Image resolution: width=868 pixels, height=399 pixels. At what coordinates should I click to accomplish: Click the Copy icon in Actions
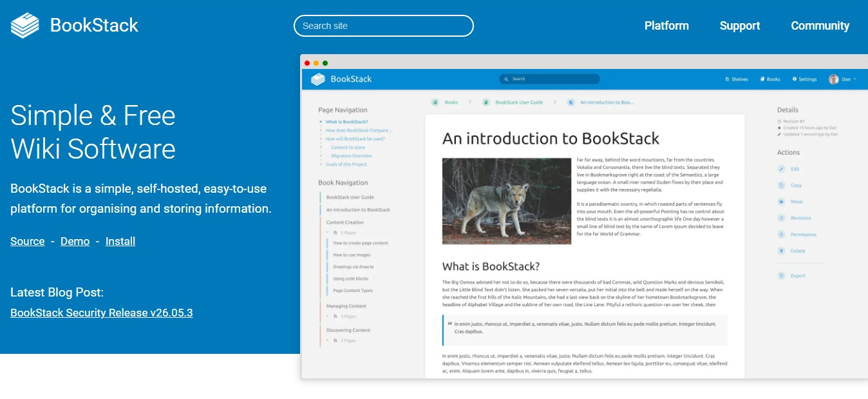tap(781, 185)
